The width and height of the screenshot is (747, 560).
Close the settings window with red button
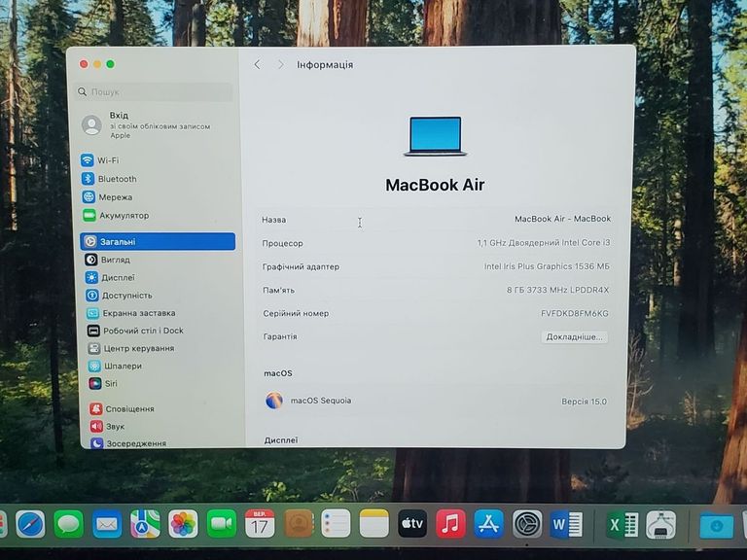pos(84,64)
